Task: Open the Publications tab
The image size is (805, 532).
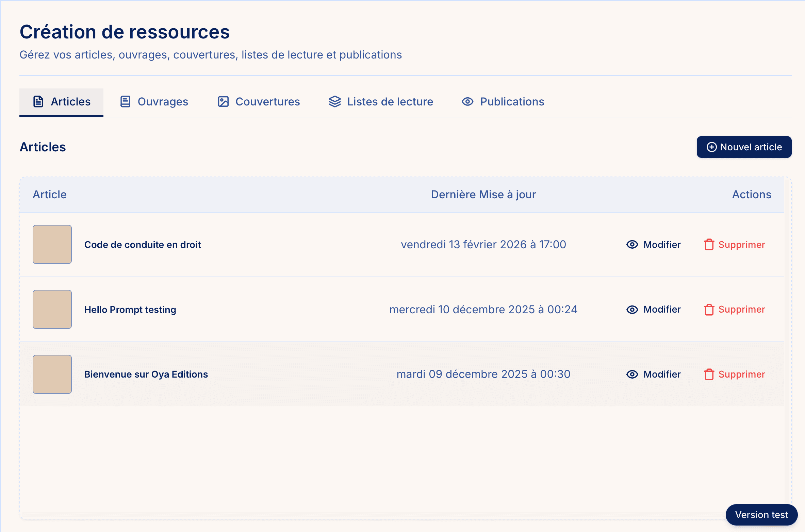Action: click(502, 101)
